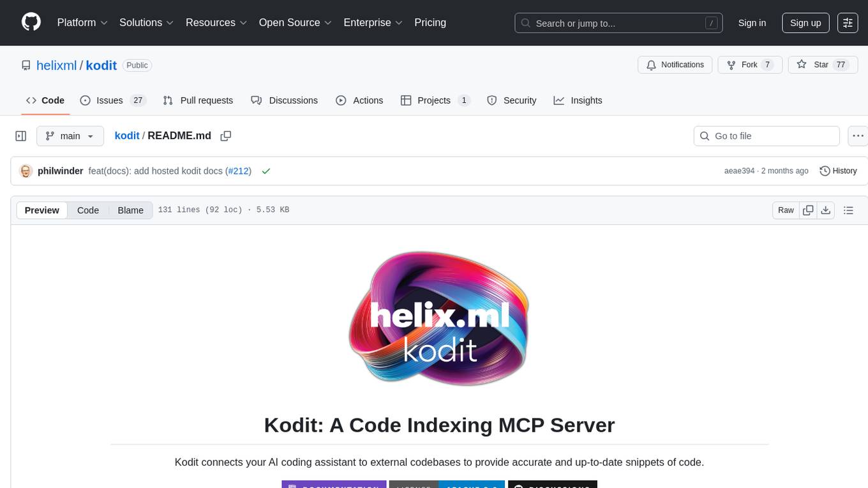Open philwinder's avatar image
This screenshot has height=488, width=868.
coord(26,171)
